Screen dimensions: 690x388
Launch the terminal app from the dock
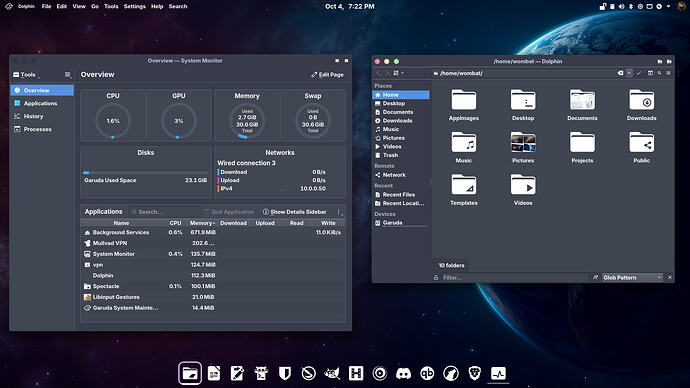261,373
